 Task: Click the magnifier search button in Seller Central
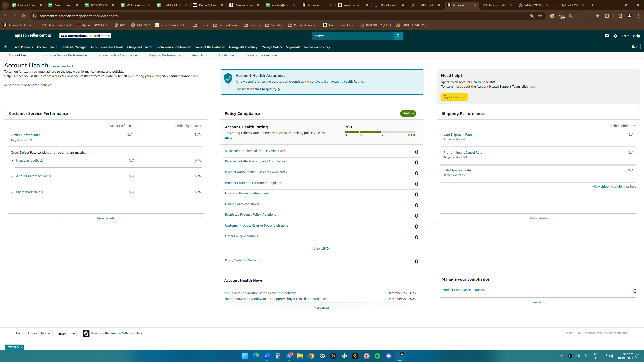coord(398,36)
